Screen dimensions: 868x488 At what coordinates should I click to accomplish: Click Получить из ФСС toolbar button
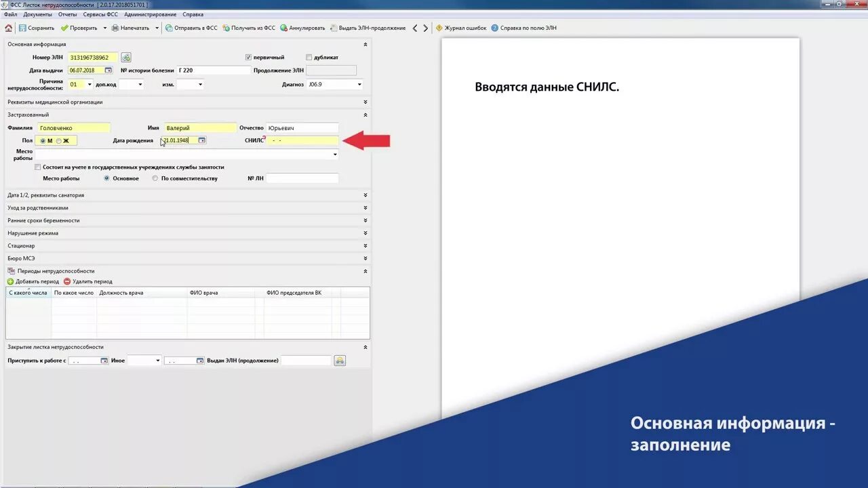point(248,28)
